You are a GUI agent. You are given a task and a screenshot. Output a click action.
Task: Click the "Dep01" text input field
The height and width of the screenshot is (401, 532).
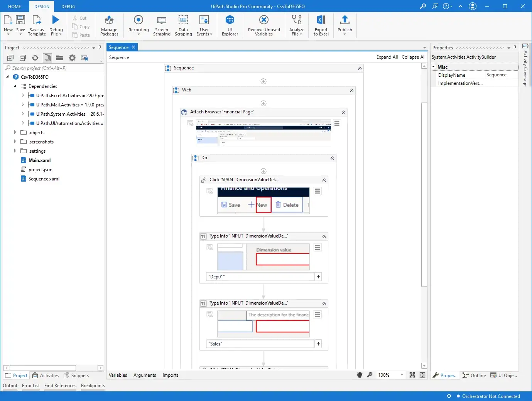pos(260,277)
